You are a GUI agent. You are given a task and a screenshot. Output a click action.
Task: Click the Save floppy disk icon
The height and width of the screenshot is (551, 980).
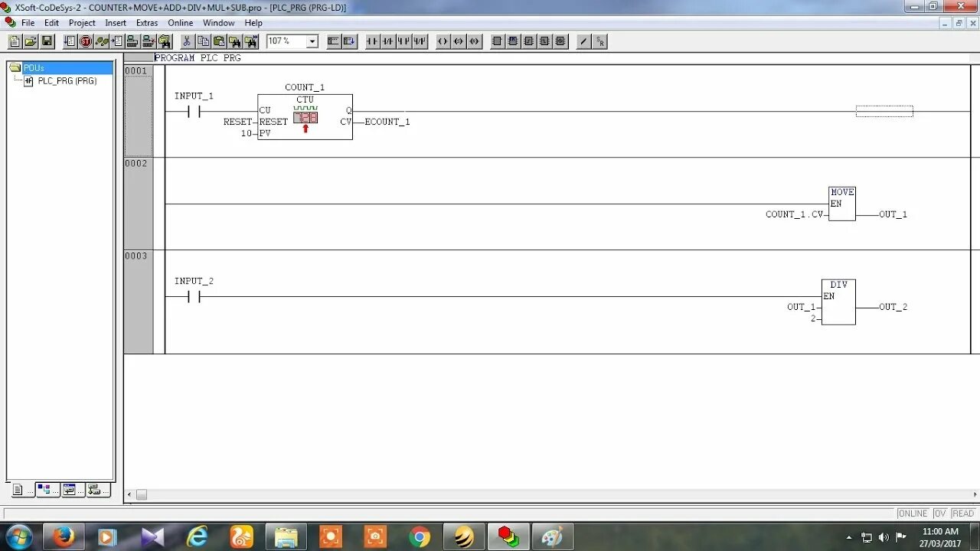(x=47, y=41)
